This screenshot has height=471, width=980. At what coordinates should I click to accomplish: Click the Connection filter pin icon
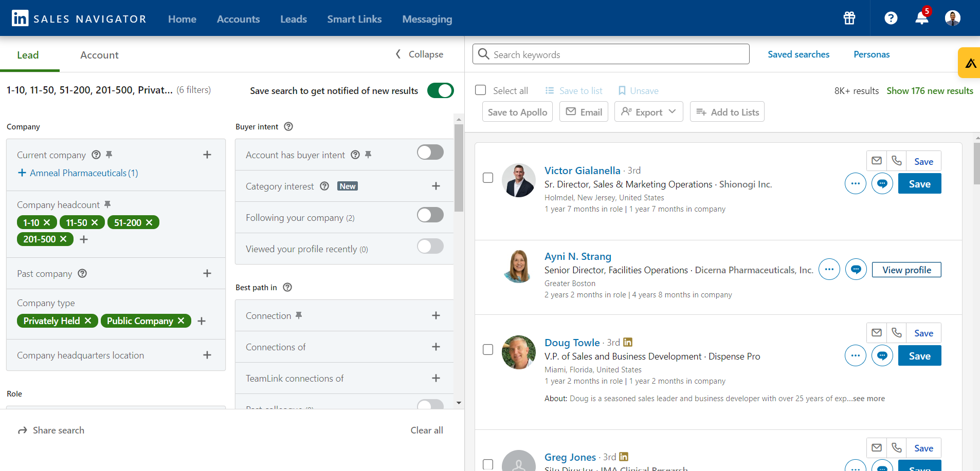299,315
